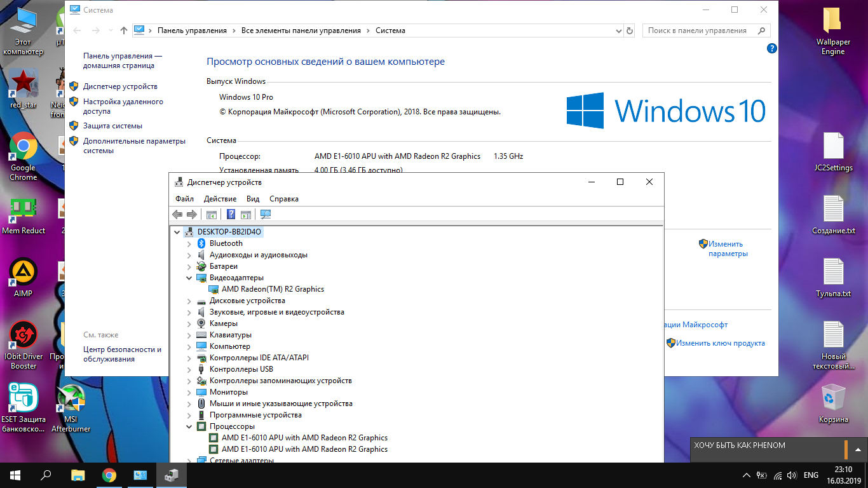Click the Control Panel search field
The width and height of the screenshot is (868, 488).
pyautogui.click(x=707, y=30)
